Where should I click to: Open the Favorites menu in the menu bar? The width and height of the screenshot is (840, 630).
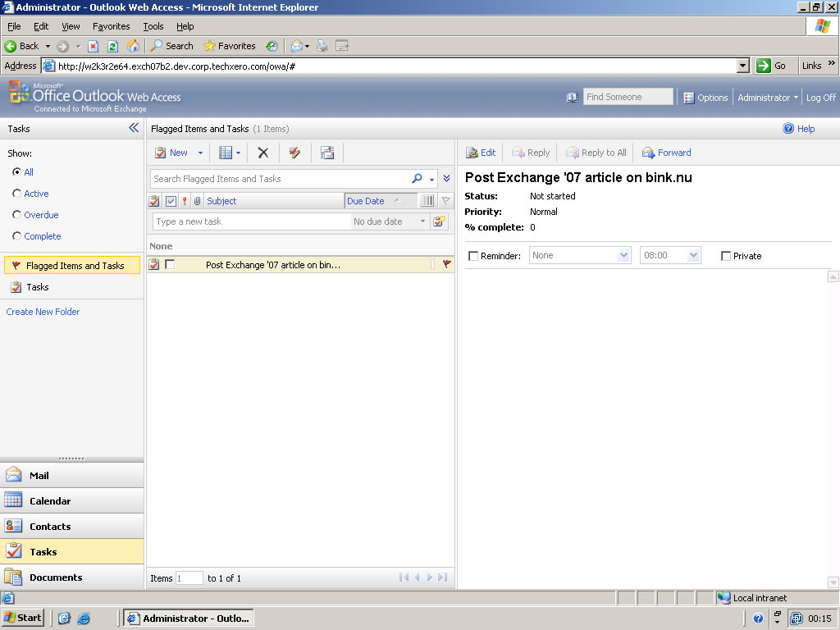click(x=111, y=26)
